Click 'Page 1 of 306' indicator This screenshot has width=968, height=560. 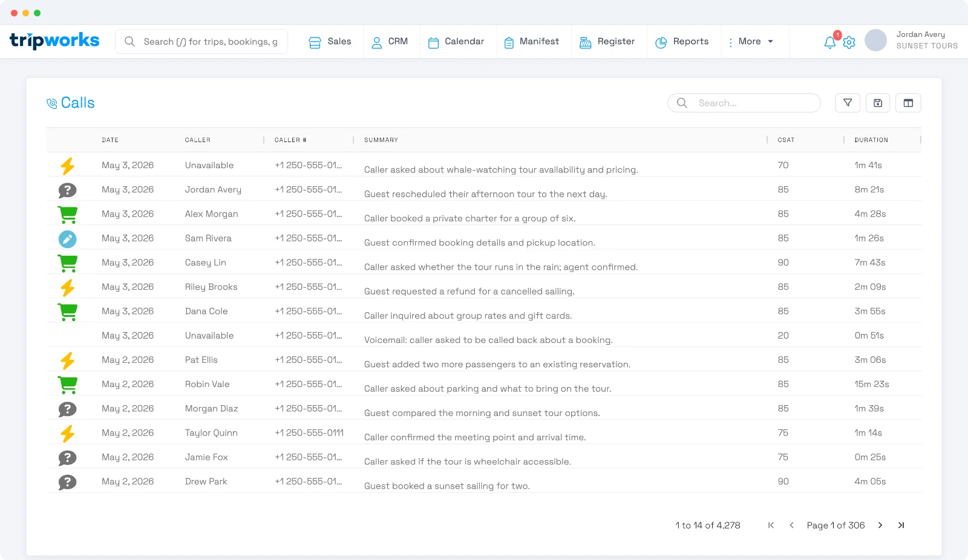(x=836, y=525)
